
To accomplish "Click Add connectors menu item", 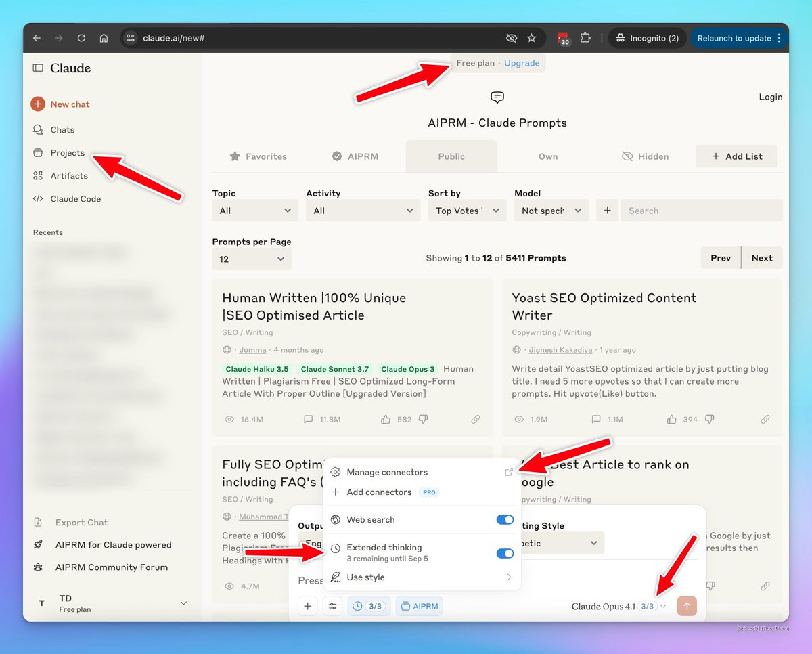I will pyautogui.click(x=422, y=492).
